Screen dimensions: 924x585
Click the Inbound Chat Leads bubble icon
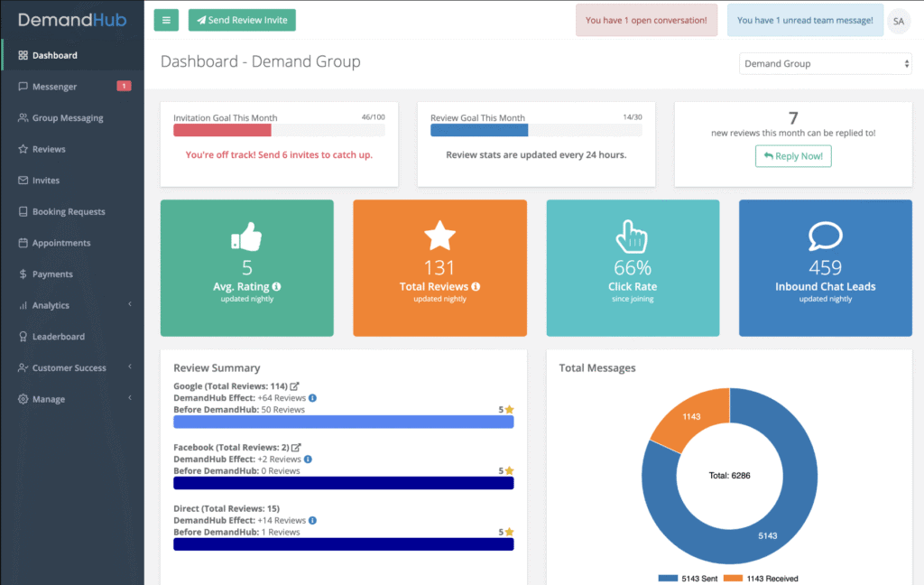point(825,237)
